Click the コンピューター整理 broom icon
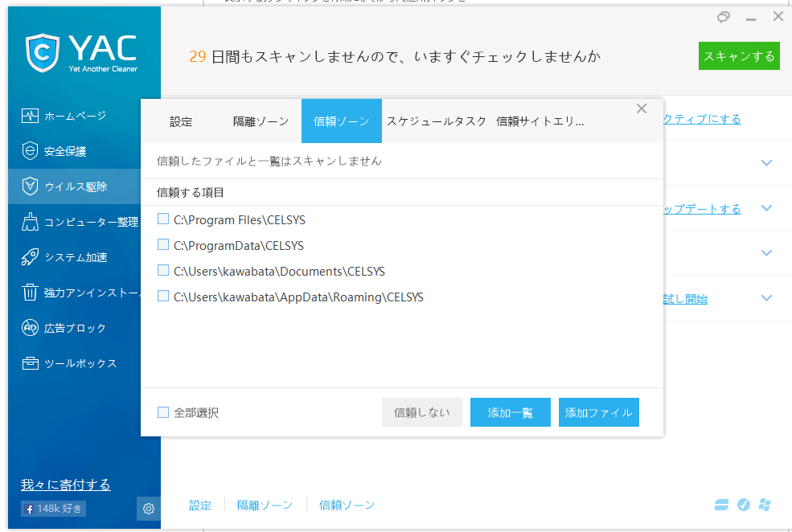Screen dimensions: 792x532 click(x=30, y=222)
